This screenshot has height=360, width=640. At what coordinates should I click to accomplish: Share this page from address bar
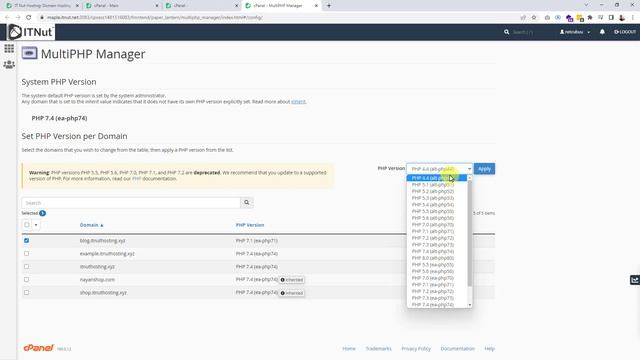pos(523,18)
